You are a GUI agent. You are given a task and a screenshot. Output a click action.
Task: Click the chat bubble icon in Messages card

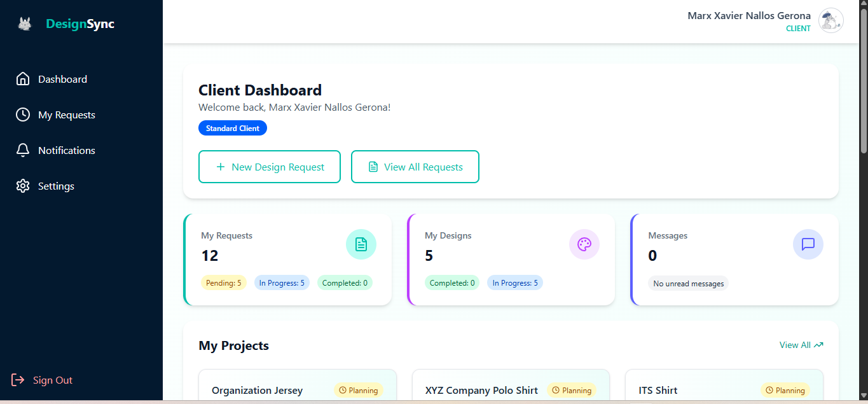[808, 244]
